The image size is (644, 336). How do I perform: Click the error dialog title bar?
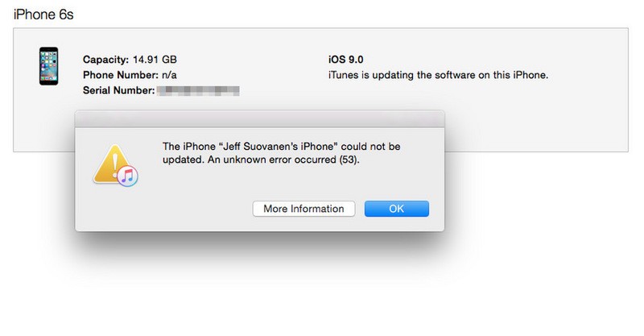pyautogui.click(x=259, y=118)
